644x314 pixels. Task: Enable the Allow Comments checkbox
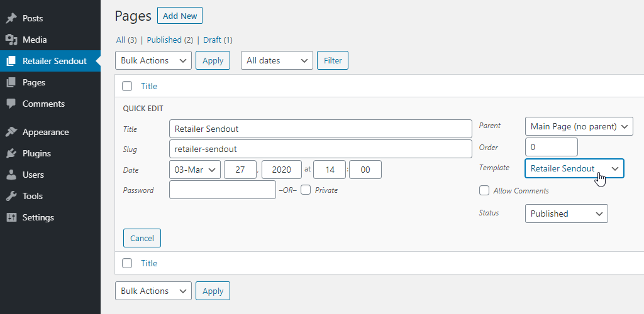tap(484, 191)
